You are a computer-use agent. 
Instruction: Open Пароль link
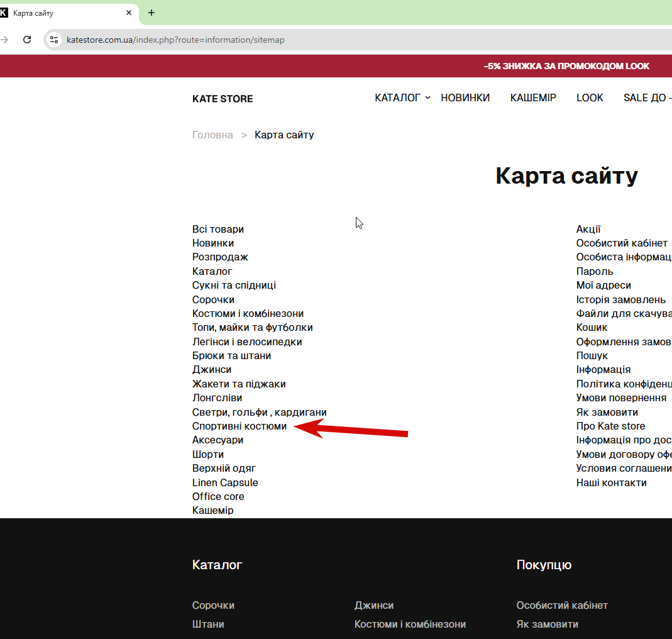(595, 271)
